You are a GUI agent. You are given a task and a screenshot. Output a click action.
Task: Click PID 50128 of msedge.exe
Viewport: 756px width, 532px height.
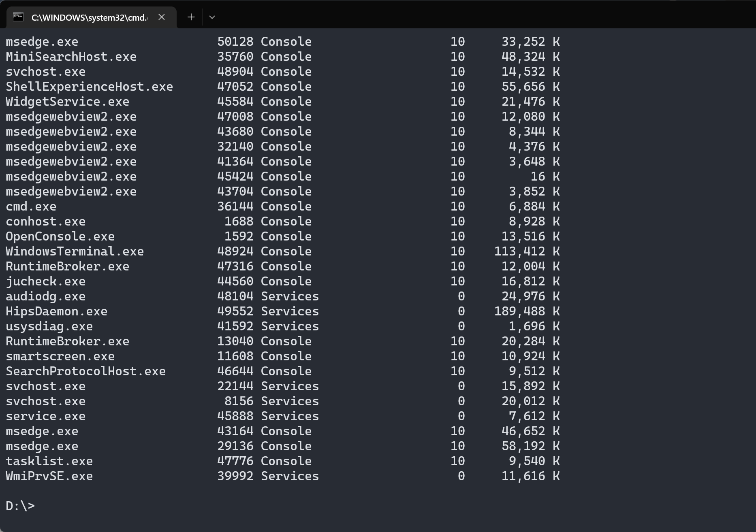pyautogui.click(x=235, y=42)
